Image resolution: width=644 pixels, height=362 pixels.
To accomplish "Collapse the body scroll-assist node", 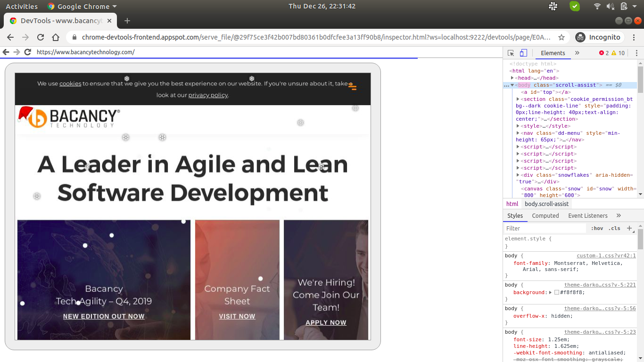I will click(x=512, y=85).
